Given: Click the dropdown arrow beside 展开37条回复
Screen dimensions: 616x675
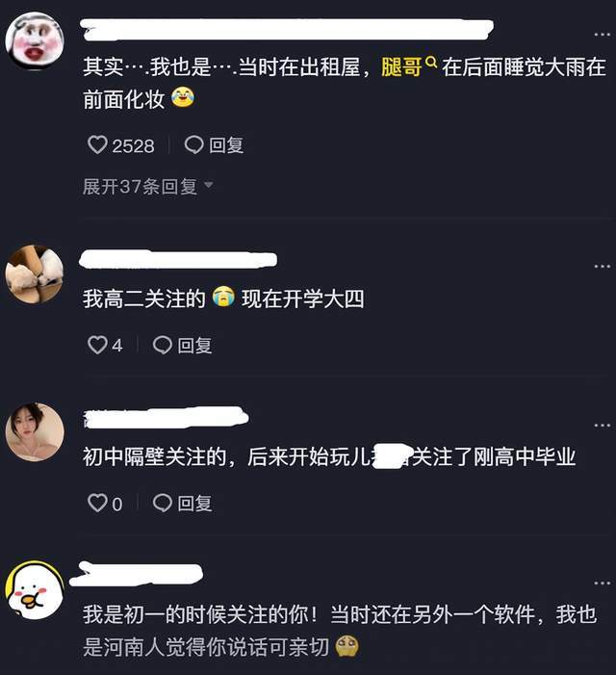Looking at the screenshot, I should (x=208, y=185).
